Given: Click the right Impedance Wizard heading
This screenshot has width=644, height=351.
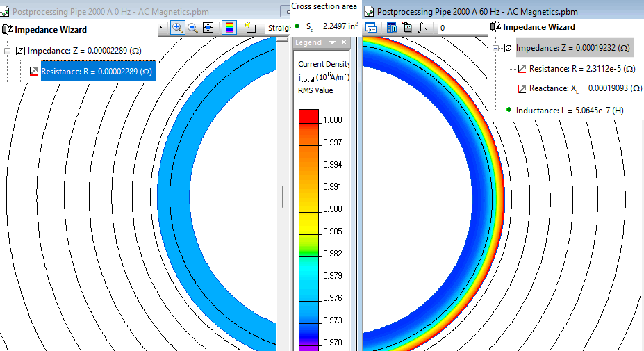Looking at the screenshot, I should pos(539,26).
